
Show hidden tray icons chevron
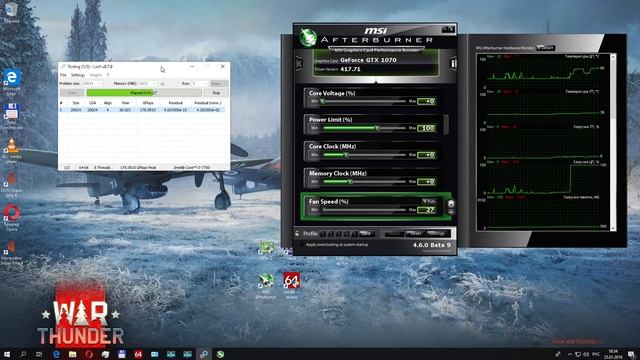point(569,354)
